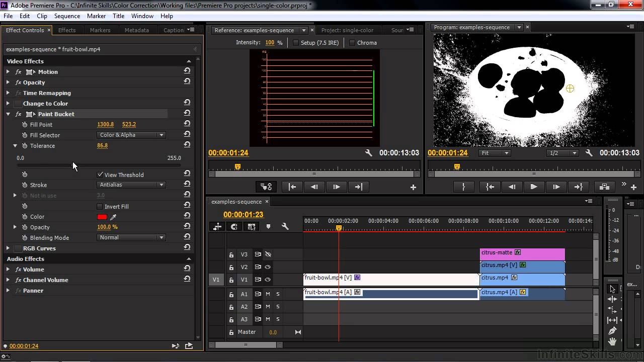This screenshot has width=644, height=362.
Task: Add marker in timeline panel
Action: point(268,227)
